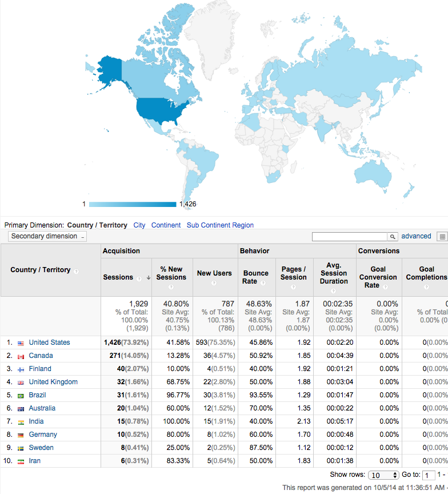The image size is (448, 494).
Task: Click the help icon under Pages / Session
Action: tap(293, 287)
